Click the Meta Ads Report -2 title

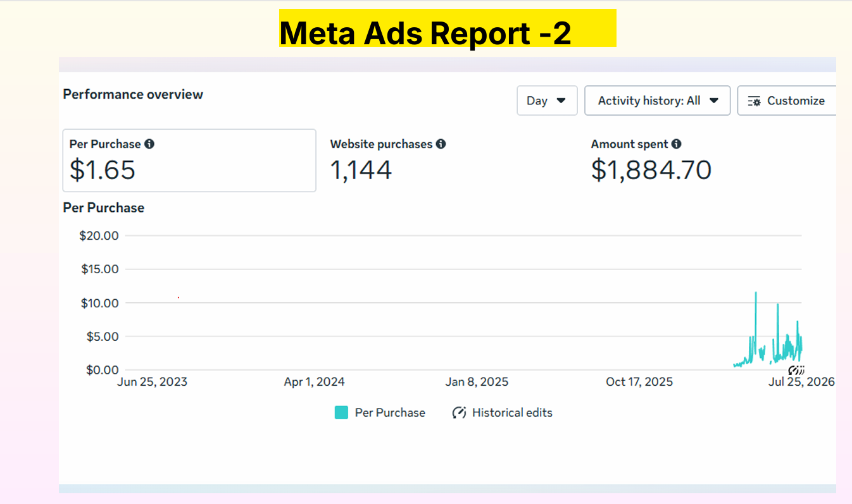(x=425, y=33)
